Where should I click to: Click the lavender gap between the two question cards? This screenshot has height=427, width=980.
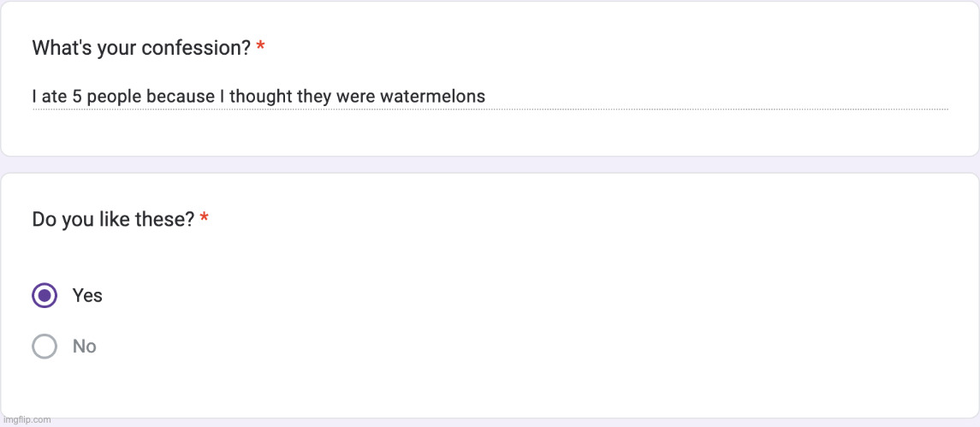(x=490, y=165)
